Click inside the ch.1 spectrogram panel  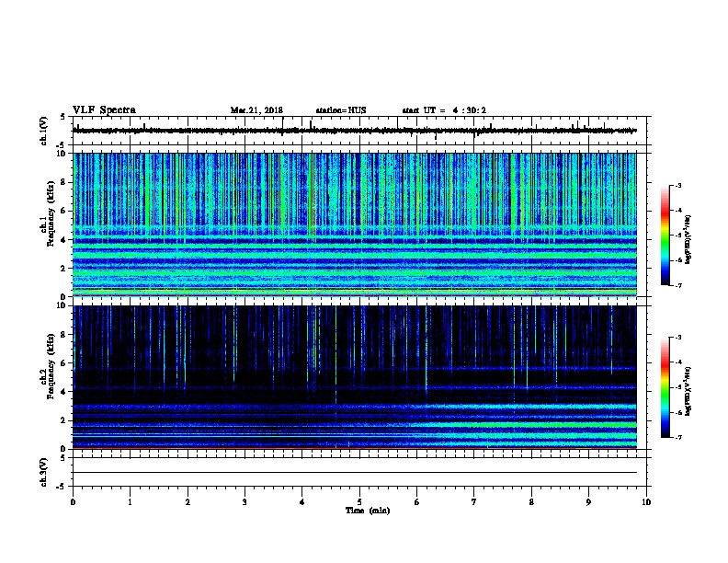pyautogui.click(x=355, y=224)
